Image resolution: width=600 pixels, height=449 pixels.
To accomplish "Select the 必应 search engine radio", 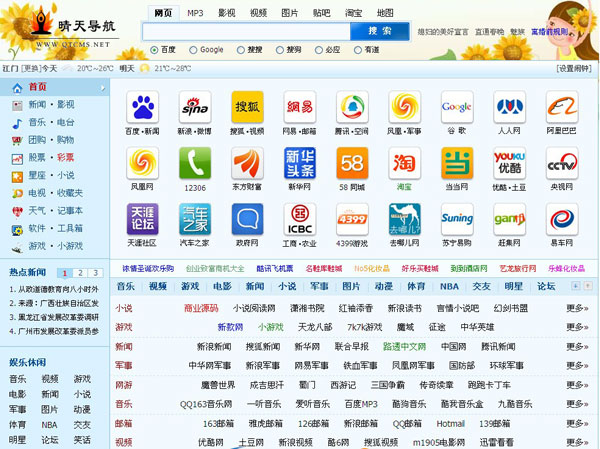I will [319, 50].
